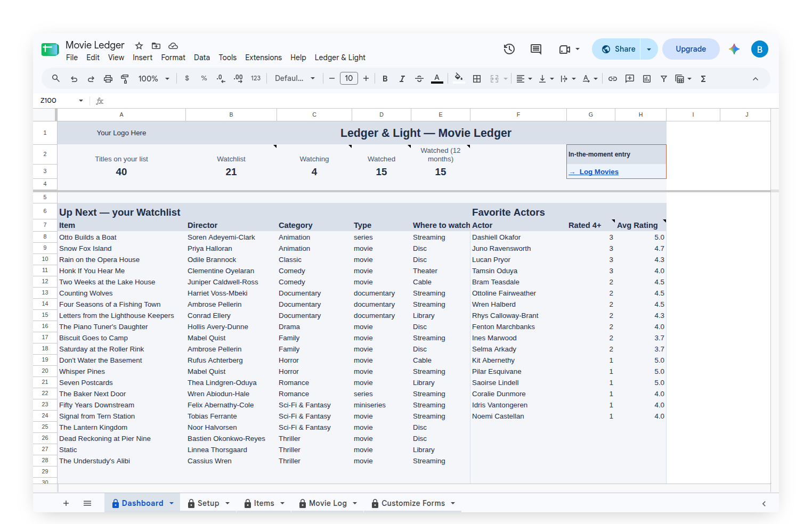Create a filter with funnel icon

click(x=664, y=79)
